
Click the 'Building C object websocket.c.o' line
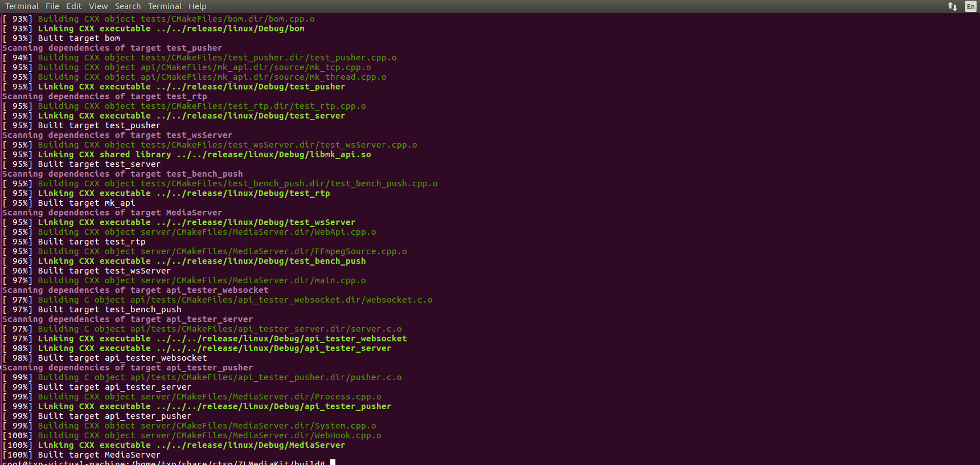click(218, 300)
